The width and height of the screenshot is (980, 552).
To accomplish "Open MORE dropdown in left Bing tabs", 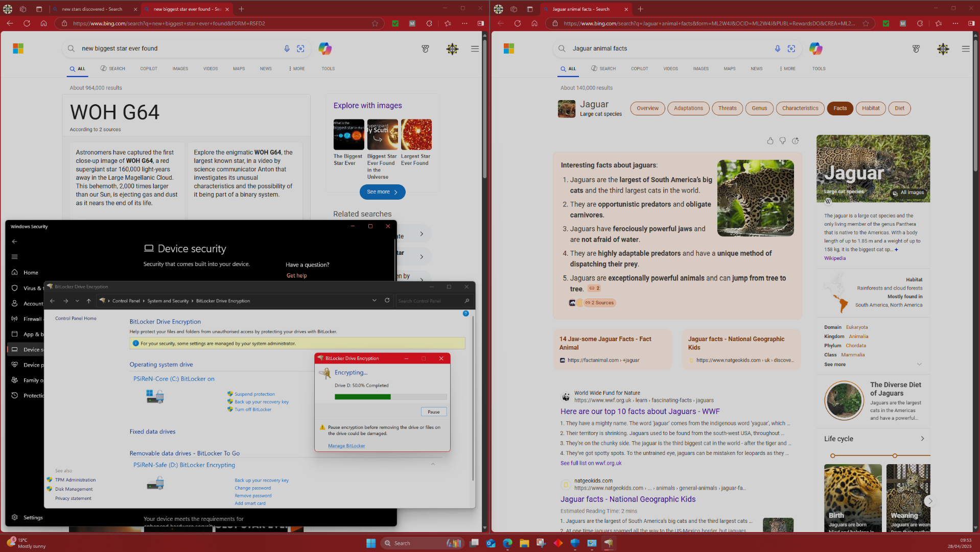I will click(x=296, y=68).
